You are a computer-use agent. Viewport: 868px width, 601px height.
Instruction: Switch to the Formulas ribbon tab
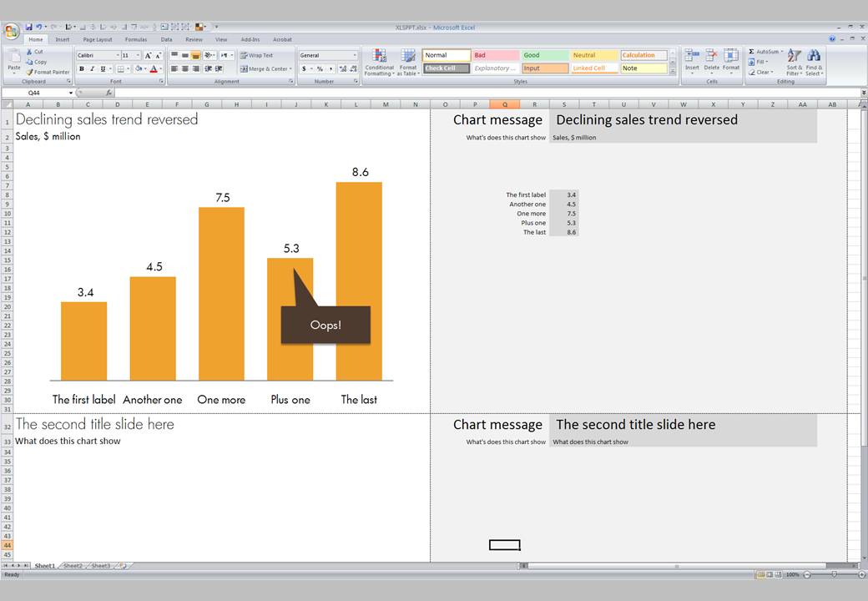(x=135, y=39)
